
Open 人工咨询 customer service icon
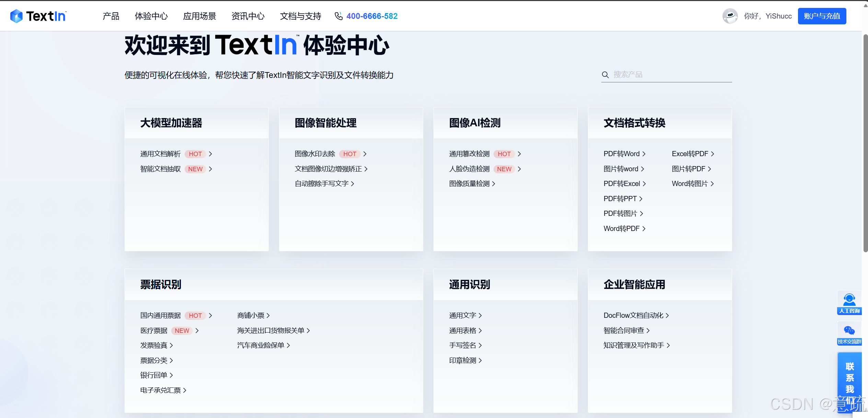point(849,303)
